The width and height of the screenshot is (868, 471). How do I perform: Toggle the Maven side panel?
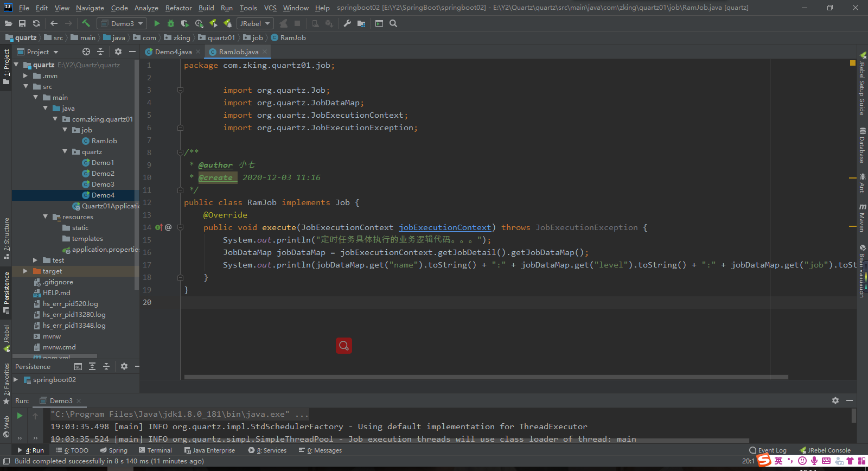coord(862,218)
